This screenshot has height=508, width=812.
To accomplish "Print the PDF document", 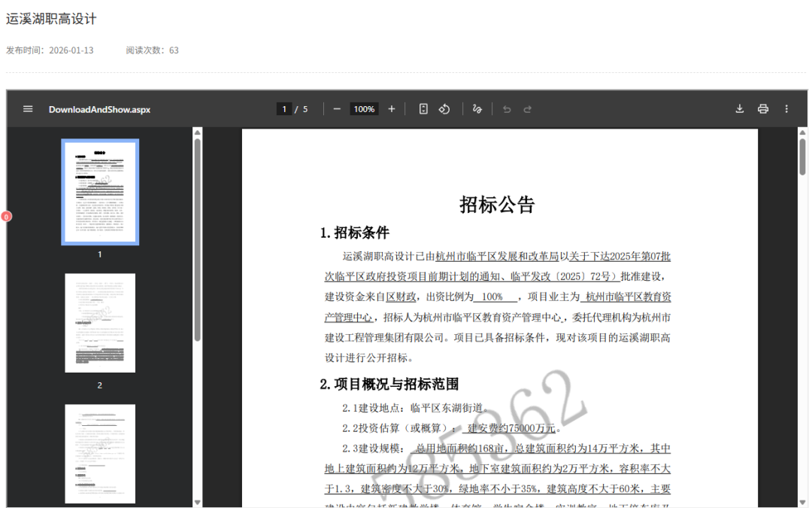I will coord(763,109).
